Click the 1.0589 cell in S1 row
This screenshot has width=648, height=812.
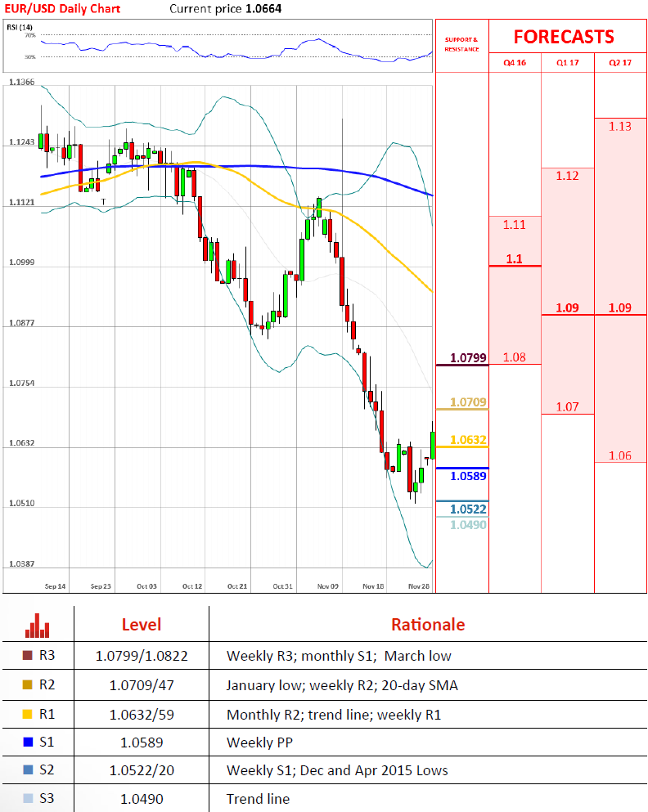(x=142, y=743)
